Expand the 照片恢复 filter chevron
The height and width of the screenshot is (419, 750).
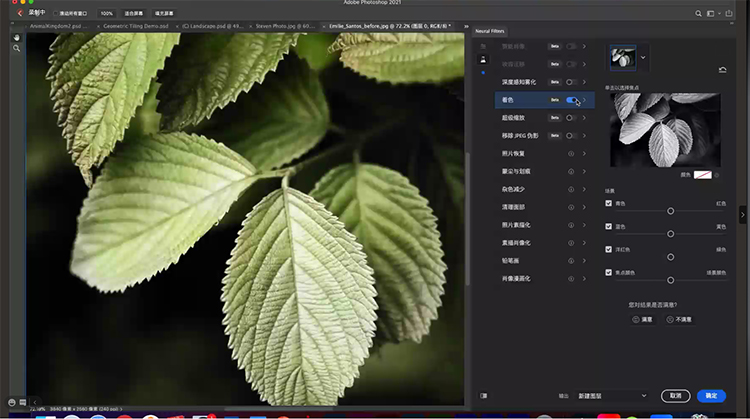point(584,154)
